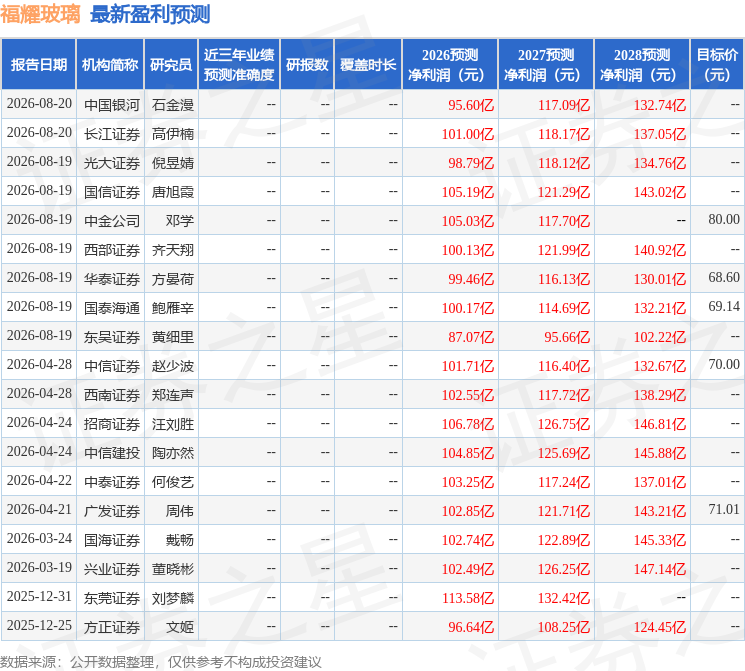745x671 pixels.
Task: Click target price 68.60
Action: pos(724,277)
